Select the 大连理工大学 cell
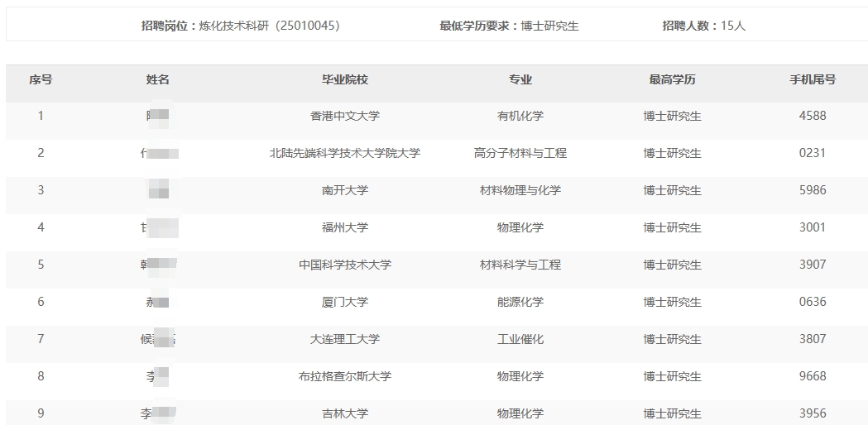 [345, 339]
